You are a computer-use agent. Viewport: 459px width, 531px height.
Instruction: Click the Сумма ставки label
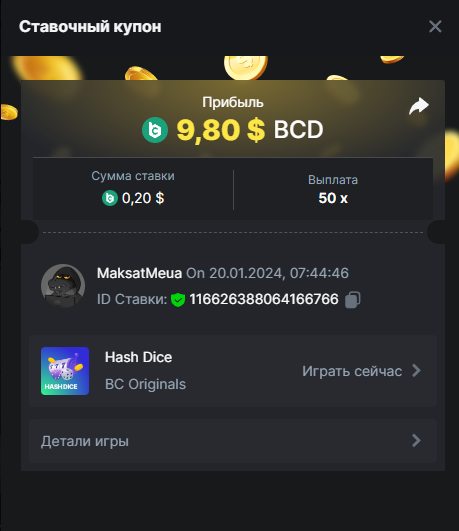click(x=133, y=176)
